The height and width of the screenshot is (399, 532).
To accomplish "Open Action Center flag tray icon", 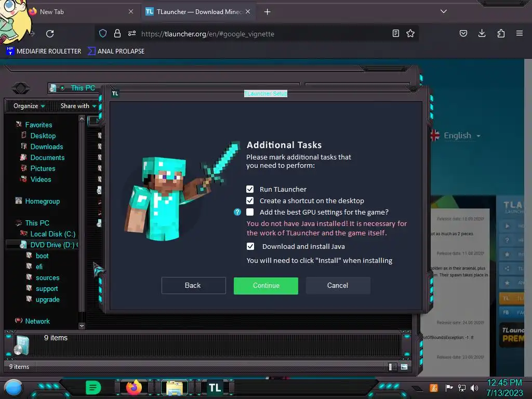I will (449, 388).
